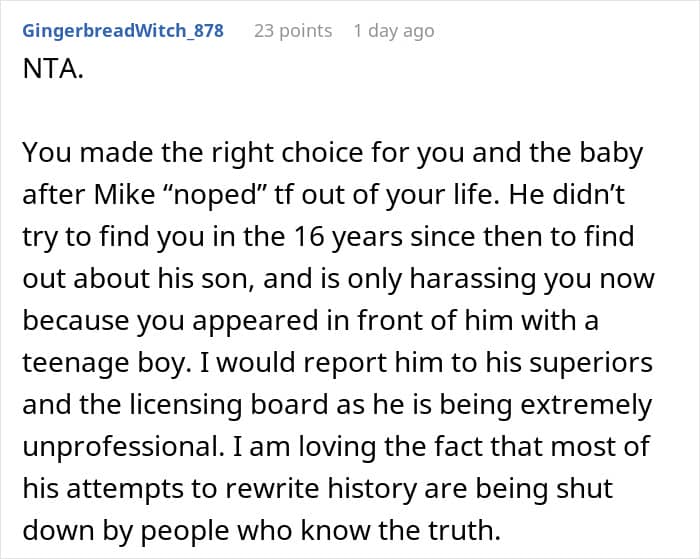Click the quoted word noped
Screen dimensions: 700x559
216,196
